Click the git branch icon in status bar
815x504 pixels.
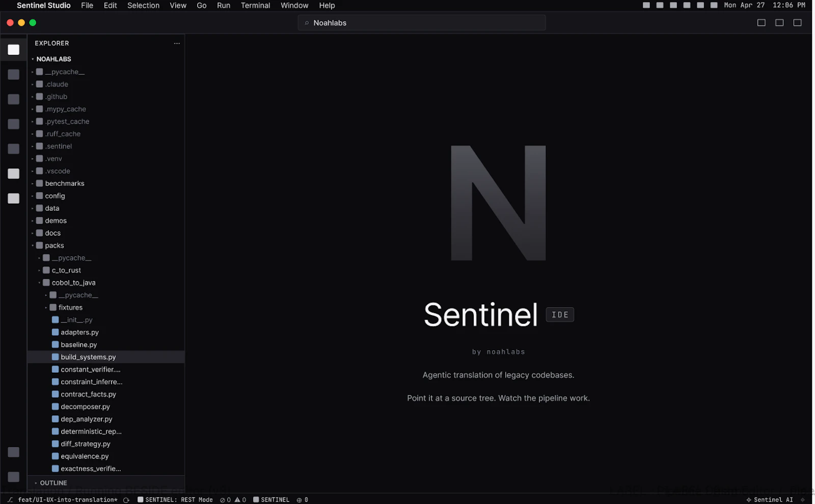point(10,500)
